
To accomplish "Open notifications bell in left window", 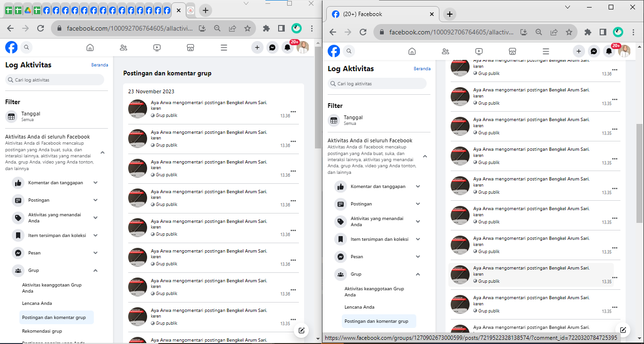I will pyautogui.click(x=287, y=47).
